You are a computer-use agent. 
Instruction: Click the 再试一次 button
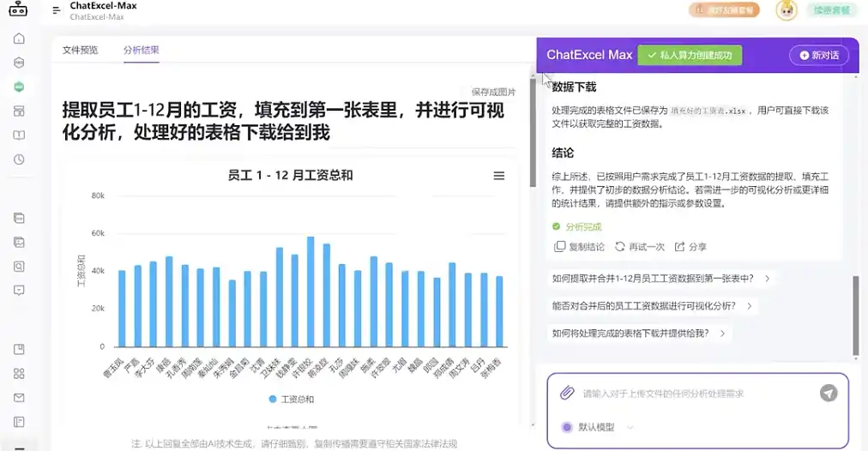click(640, 246)
